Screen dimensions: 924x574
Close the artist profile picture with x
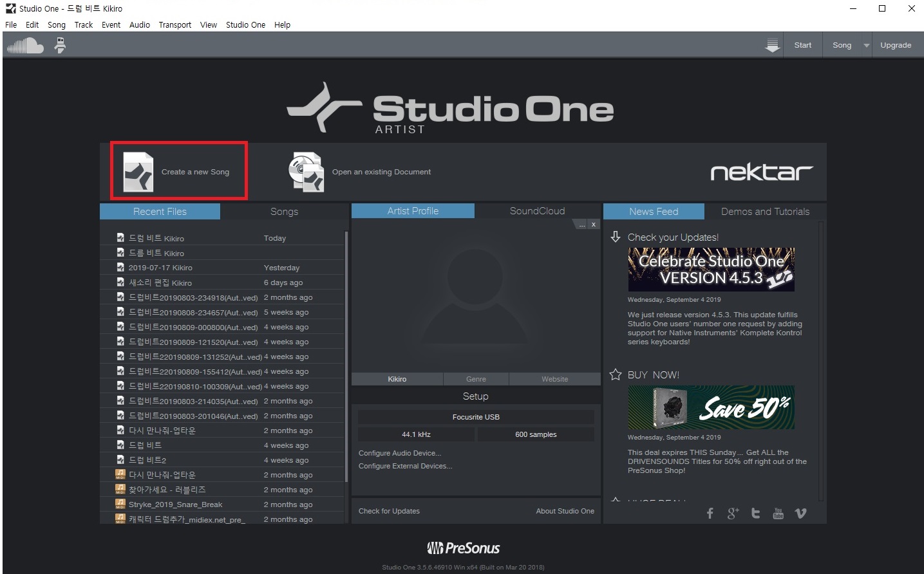click(x=594, y=225)
